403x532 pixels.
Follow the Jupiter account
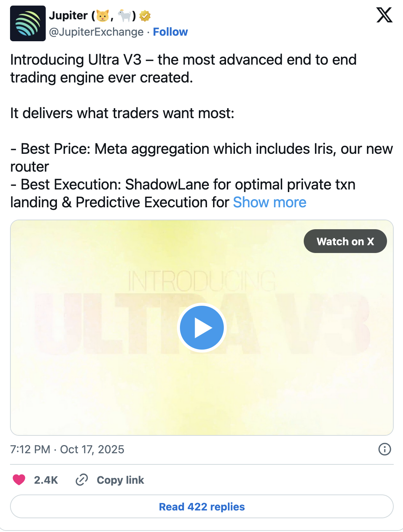pyautogui.click(x=170, y=32)
